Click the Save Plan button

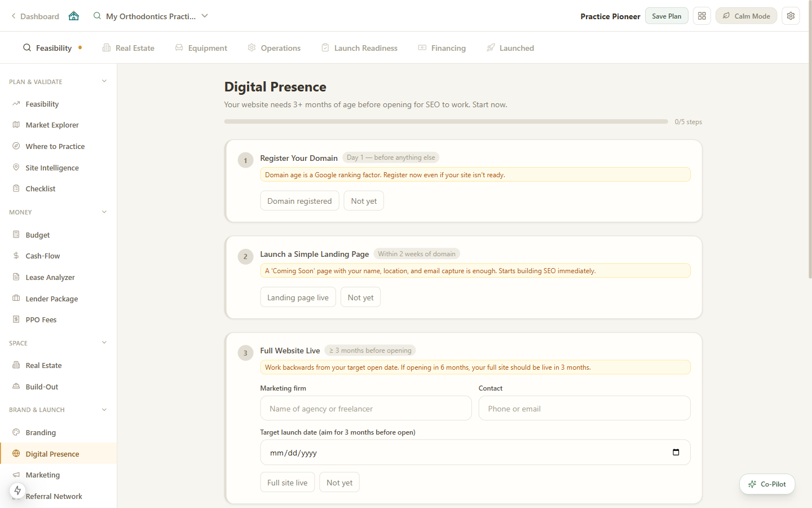click(667, 16)
